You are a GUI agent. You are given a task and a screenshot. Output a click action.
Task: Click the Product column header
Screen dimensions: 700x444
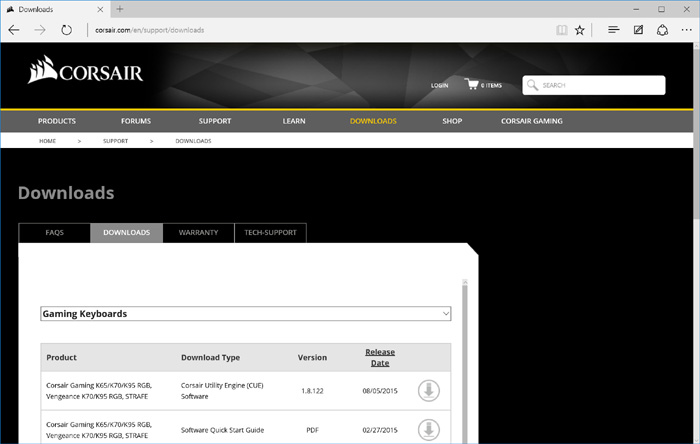pyautogui.click(x=62, y=357)
